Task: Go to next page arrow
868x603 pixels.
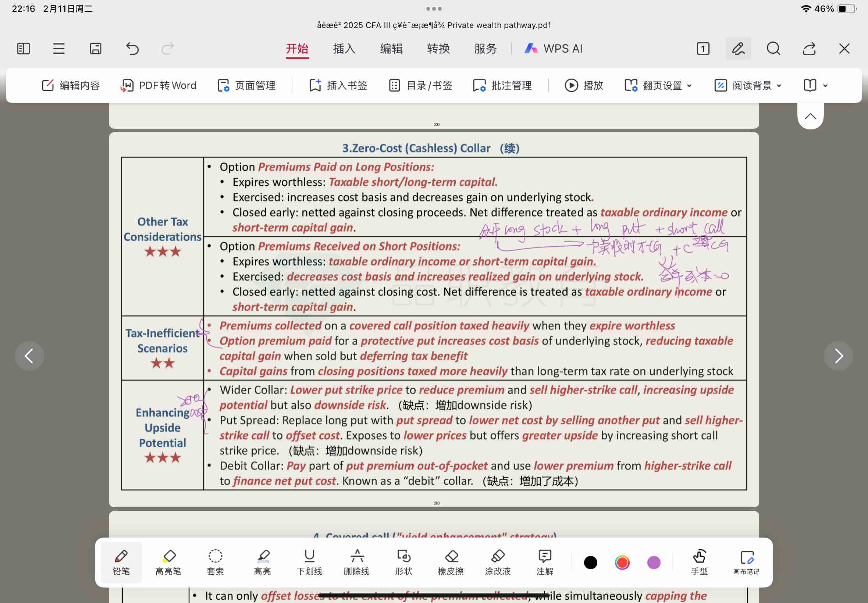Action: (839, 356)
